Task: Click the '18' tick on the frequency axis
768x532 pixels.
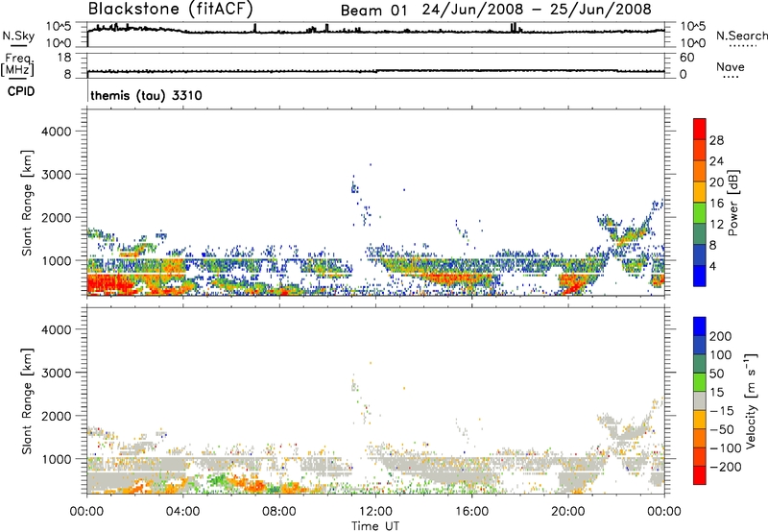Action: [64, 58]
